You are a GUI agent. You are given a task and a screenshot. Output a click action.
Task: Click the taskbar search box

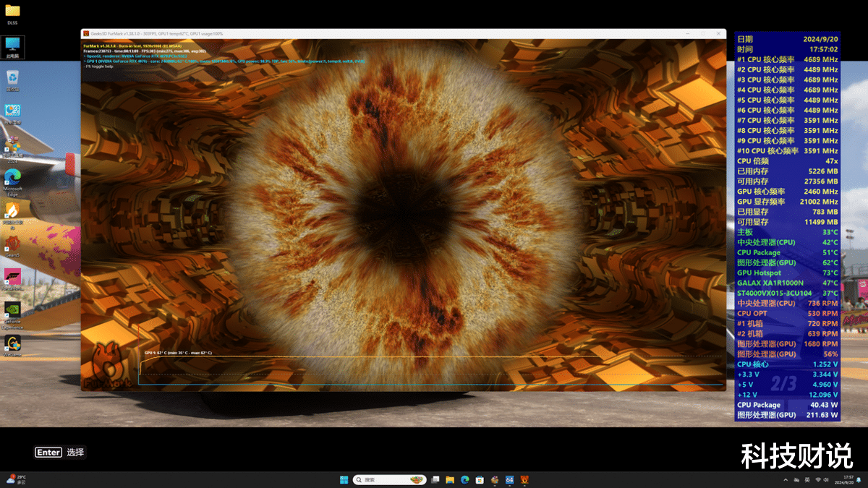click(x=390, y=479)
